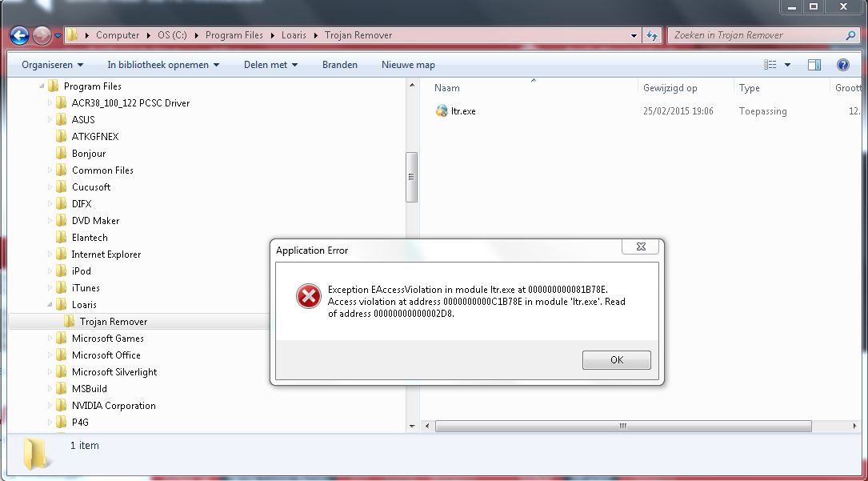Click the tree pane scroll down arrow

click(411, 427)
